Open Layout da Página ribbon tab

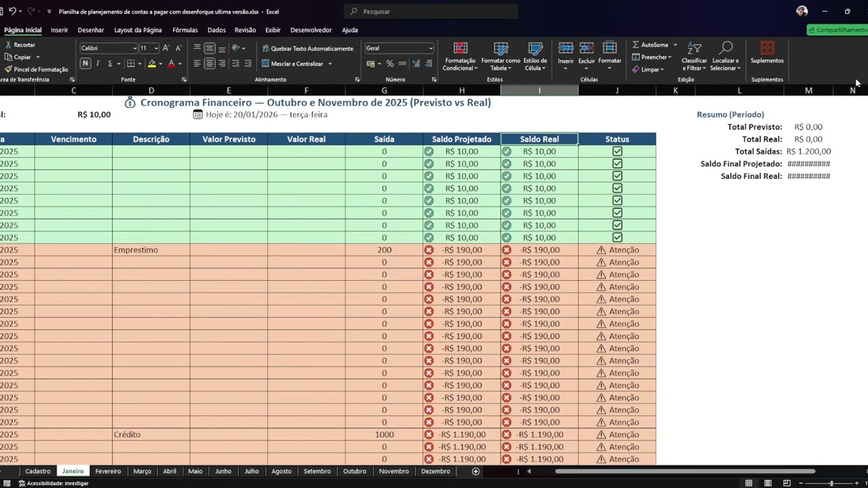138,30
